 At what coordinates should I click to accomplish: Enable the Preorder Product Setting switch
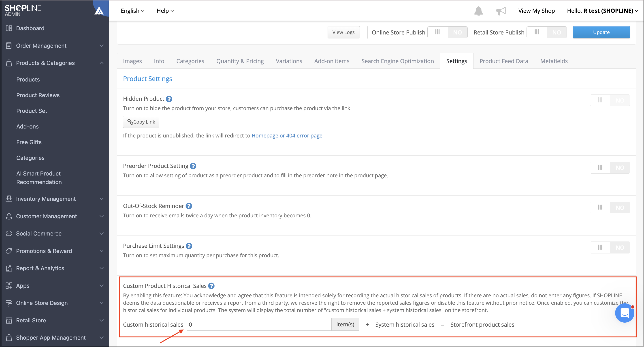tap(610, 167)
